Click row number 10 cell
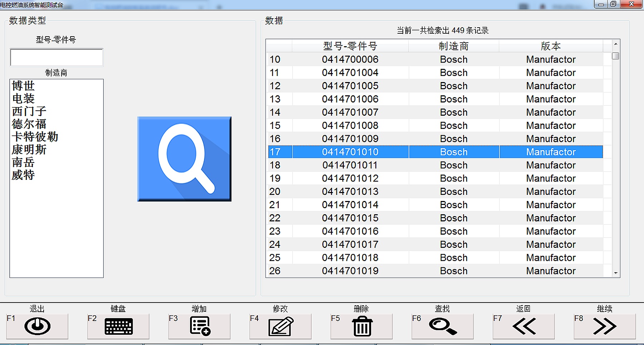Screen dimensions: 644x345 point(280,59)
